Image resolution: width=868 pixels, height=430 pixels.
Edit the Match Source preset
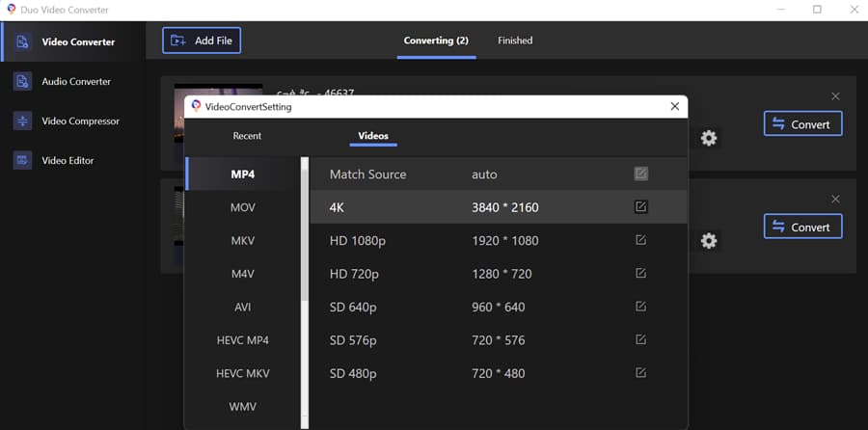coord(640,174)
